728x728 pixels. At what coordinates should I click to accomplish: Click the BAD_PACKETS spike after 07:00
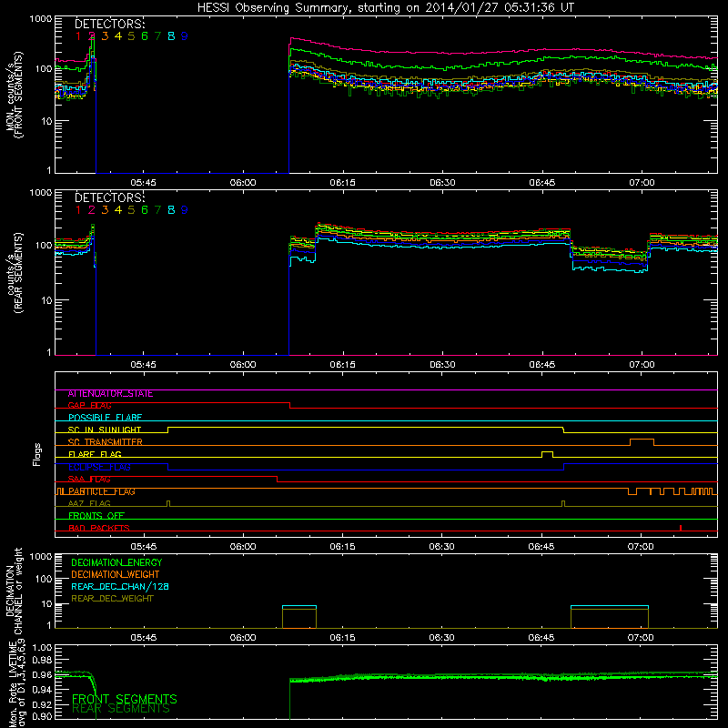click(x=681, y=528)
